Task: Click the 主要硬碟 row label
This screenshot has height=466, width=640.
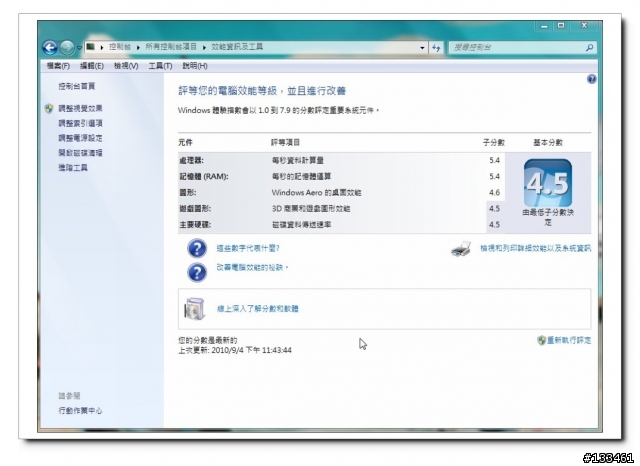Action: point(195,224)
